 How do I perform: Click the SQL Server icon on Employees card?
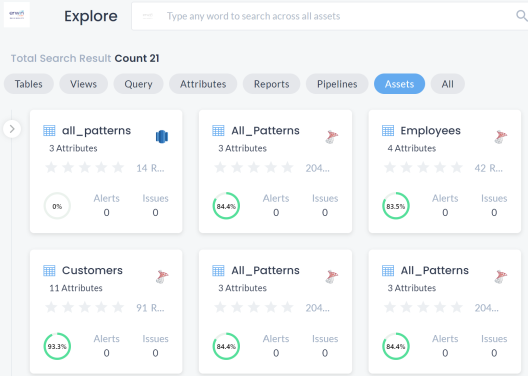tap(501, 137)
